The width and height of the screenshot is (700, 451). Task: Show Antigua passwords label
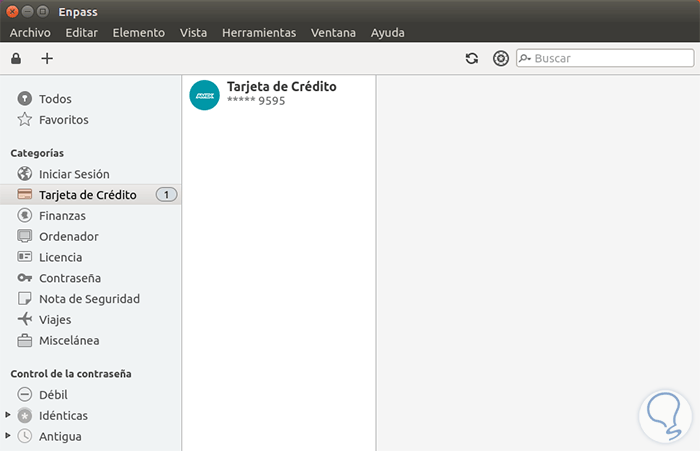click(x=60, y=437)
